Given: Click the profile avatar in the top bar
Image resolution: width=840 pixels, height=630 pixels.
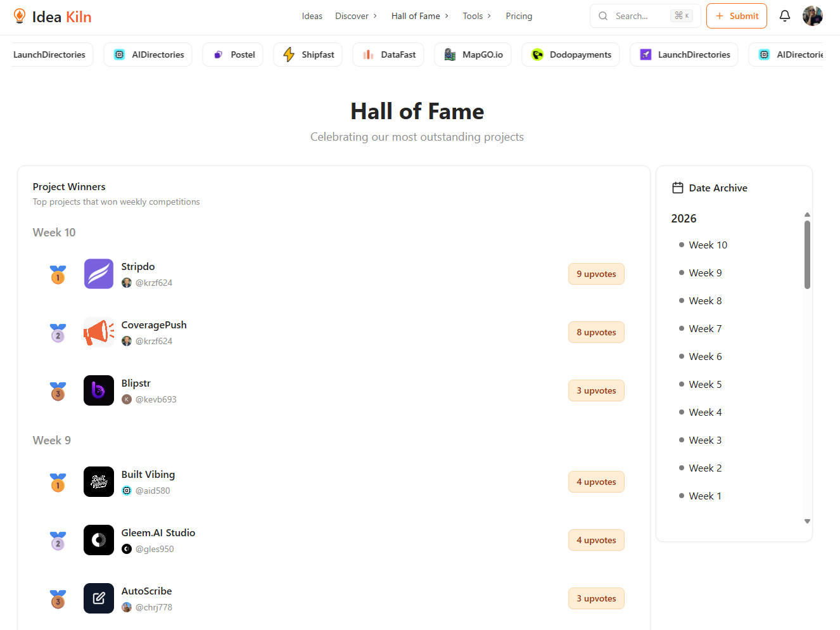Looking at the screenshot, I should pos(812,16).
